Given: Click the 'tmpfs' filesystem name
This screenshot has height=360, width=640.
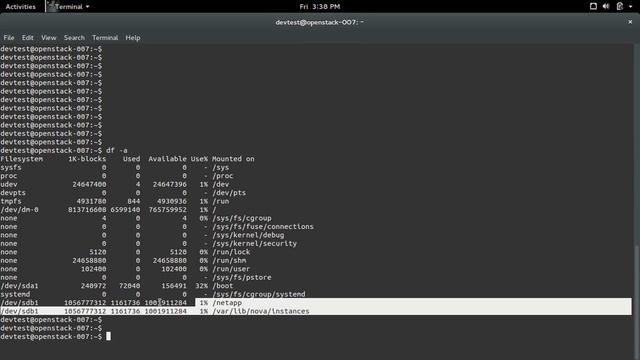Looking at the screenshot, I should [x=11, y=201].
